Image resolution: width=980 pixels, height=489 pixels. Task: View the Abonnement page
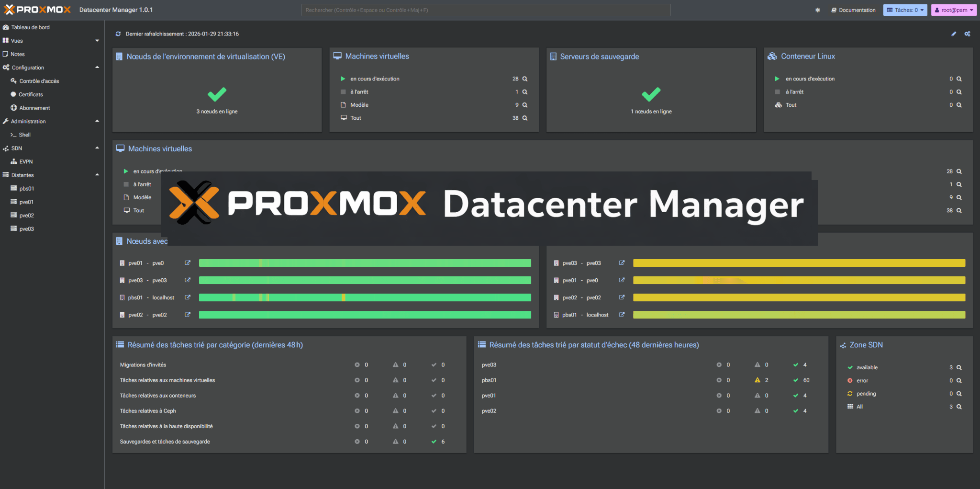pyautogui.click(x=34, y=108)
